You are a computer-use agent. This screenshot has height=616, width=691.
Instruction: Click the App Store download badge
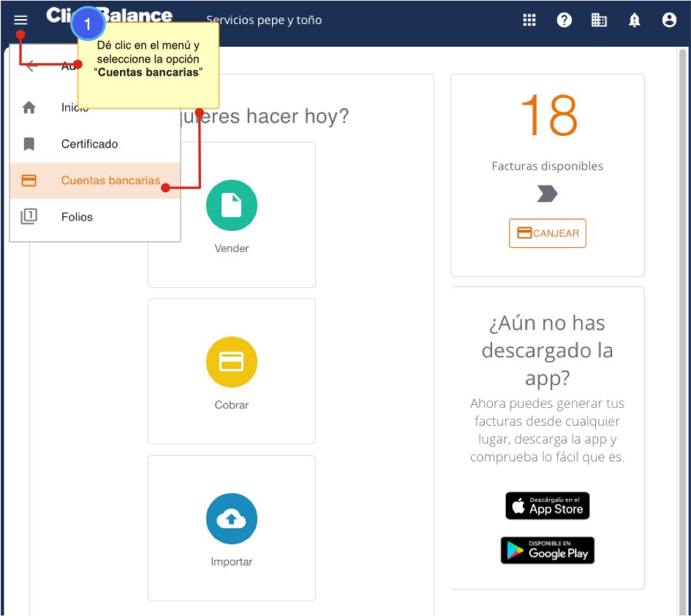click(547, 506)
